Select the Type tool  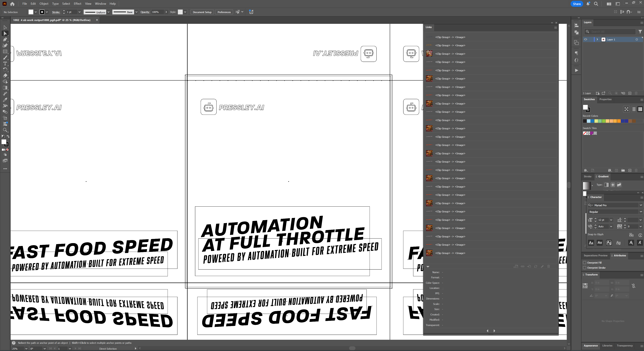[x=5, y=63]
